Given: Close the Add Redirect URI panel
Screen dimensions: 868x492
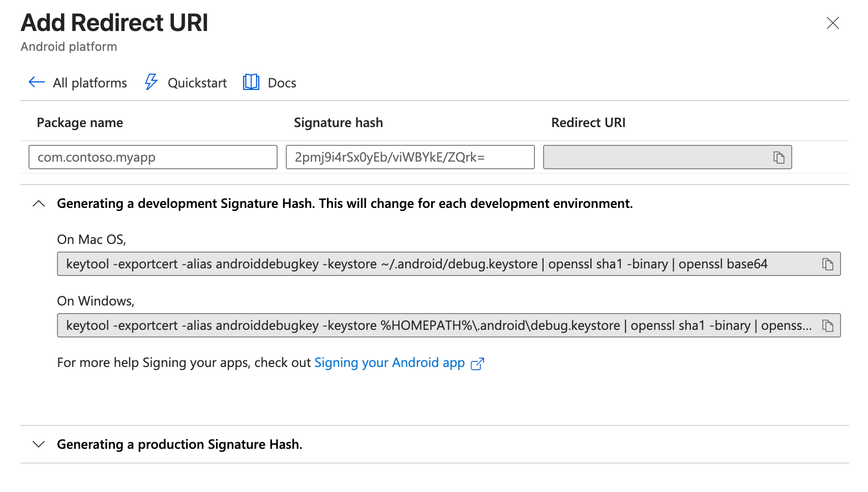Looking at the screenshot, I should [832, 22].
